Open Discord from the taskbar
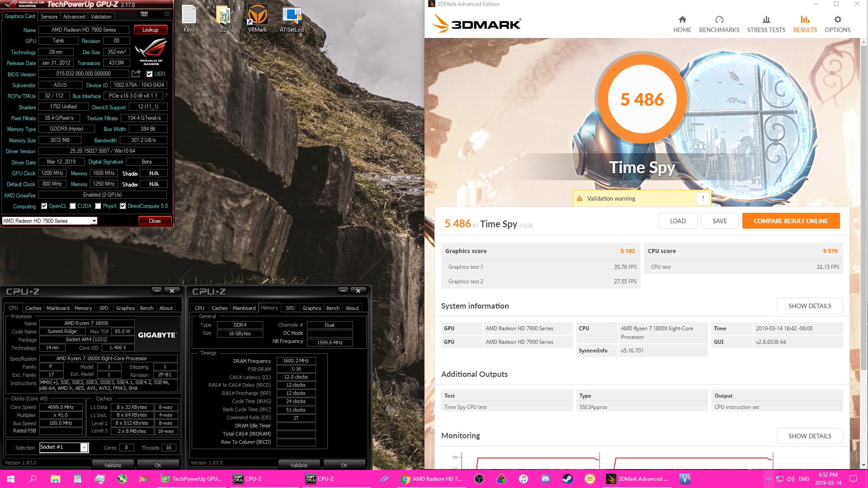Screen dimensions: 868x488 pyautogui.click(x=546, y=479)
